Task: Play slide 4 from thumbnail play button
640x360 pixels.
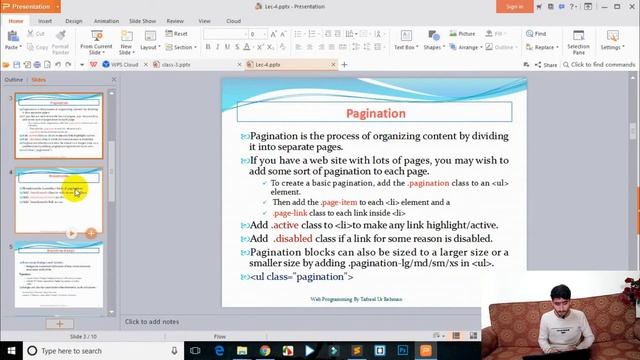Action: point(71,233)
